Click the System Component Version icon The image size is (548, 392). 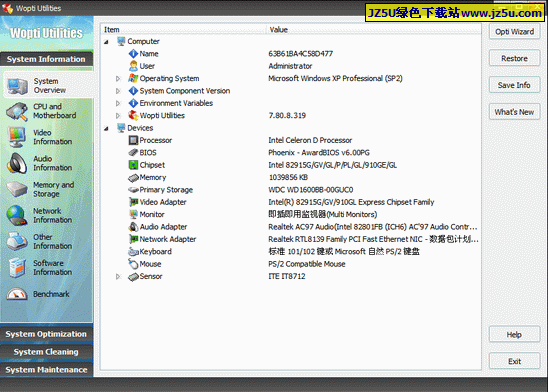[133, 90]
